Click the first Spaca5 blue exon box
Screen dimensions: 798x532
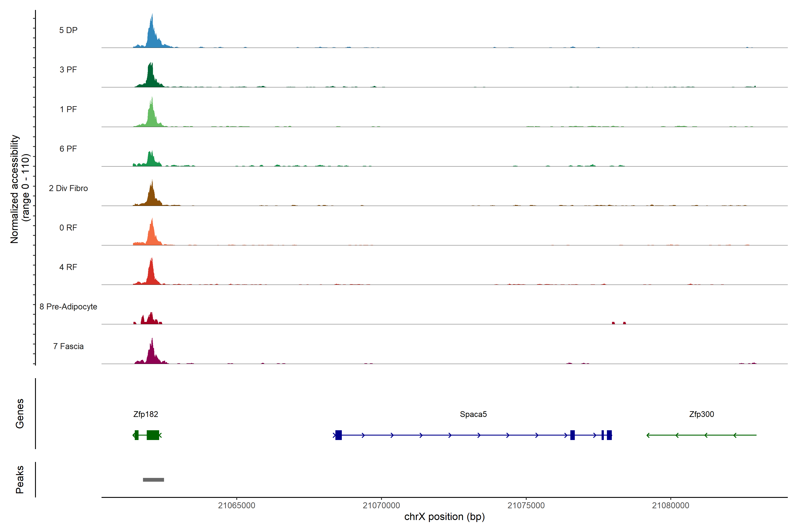point(338,435)
